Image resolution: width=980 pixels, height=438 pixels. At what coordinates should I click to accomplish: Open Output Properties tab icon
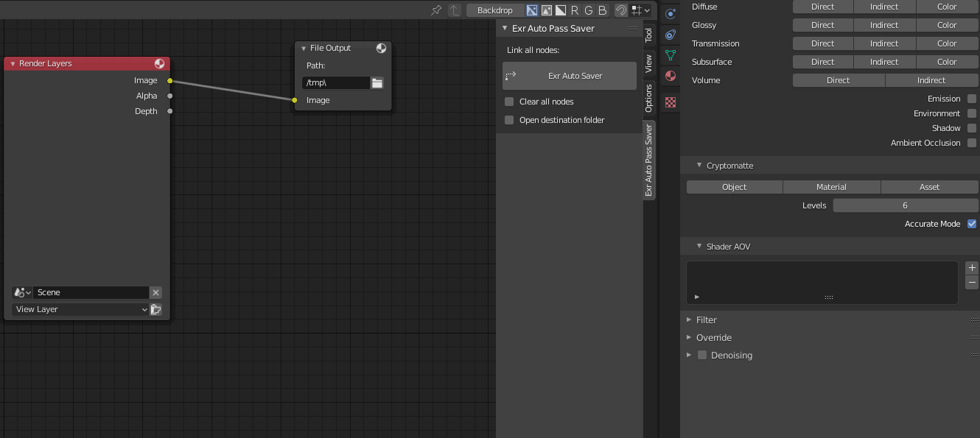(670, 34)
